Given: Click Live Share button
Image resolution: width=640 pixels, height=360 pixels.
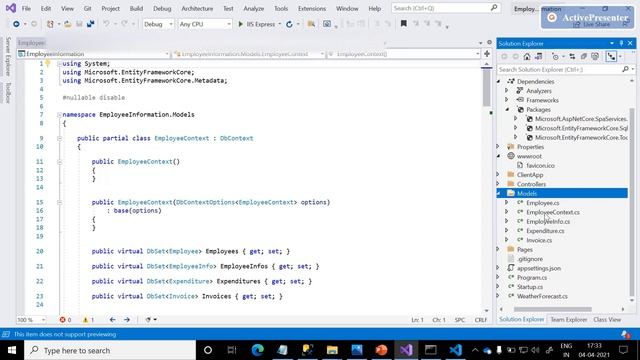Looking at the screenshot, I should [x=592, y=24].
